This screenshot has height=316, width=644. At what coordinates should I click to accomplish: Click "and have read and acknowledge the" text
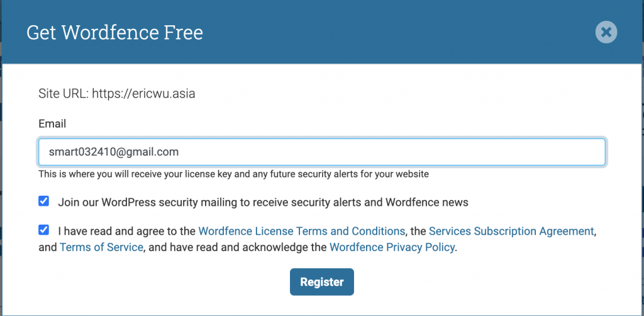click(x=236, y=248)
